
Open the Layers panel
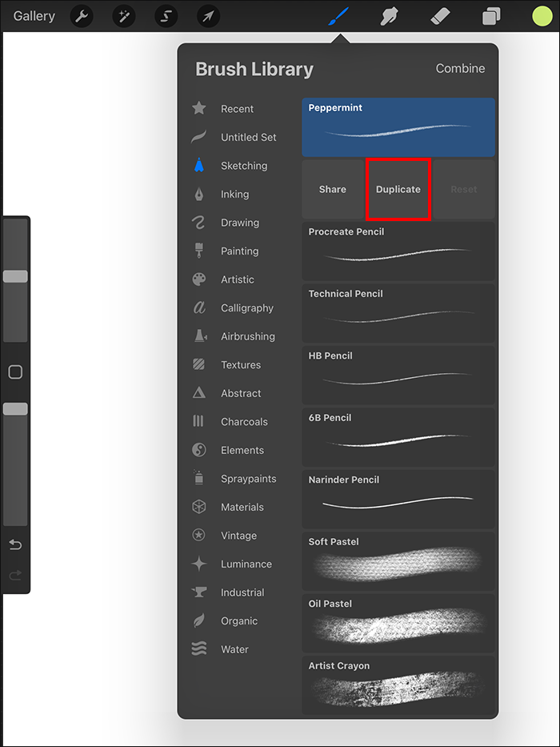pos(491,17)
